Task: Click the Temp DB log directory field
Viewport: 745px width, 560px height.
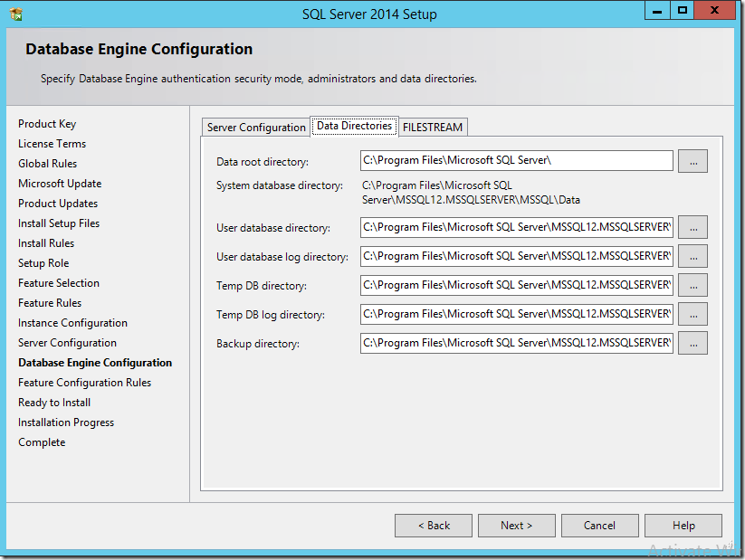Action: point(517,315)
